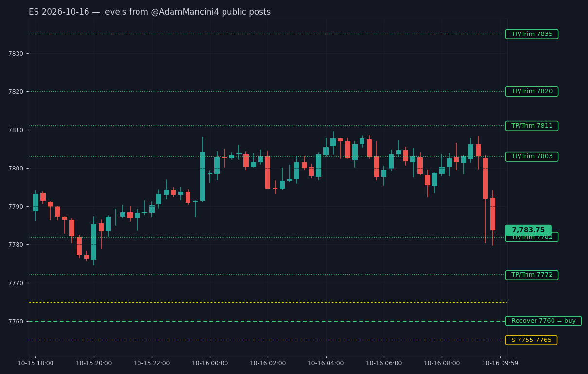The height and width of the screenshot is (374, 588).
Task: Click the 10-16 08:00 time axis label
Action: (x=442, y=363)
